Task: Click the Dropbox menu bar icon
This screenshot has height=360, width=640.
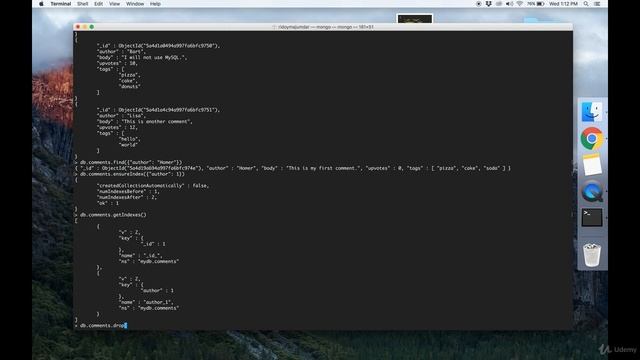Action: pyautogui.click(x=489, y=4)
